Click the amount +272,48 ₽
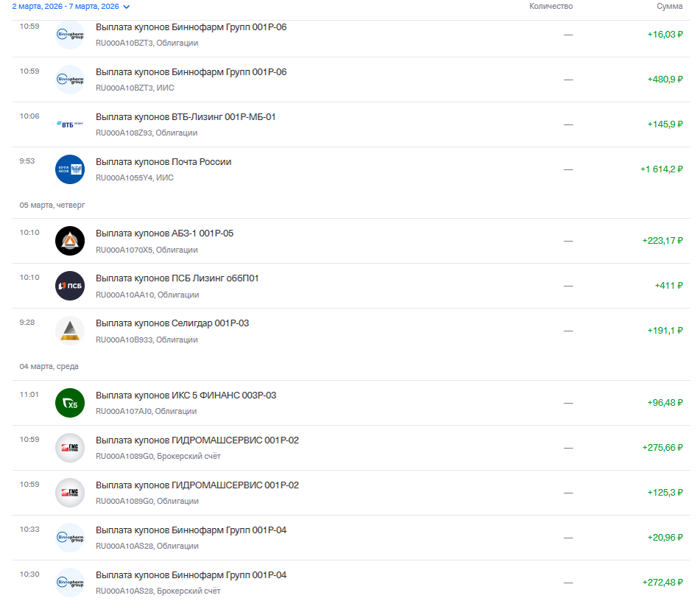The image size is (700, 615). tap(662, 583)
